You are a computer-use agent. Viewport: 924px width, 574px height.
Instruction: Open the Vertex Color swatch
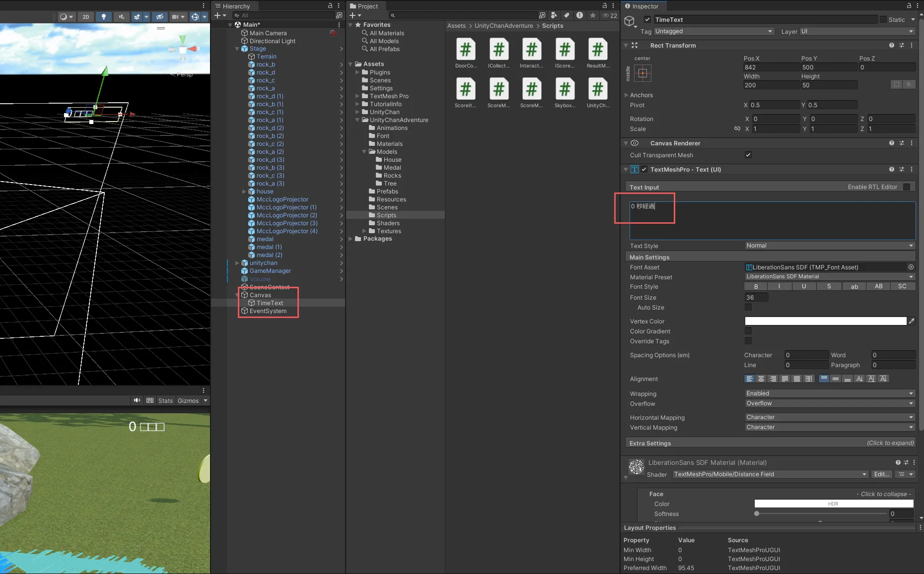pos(825,321)
